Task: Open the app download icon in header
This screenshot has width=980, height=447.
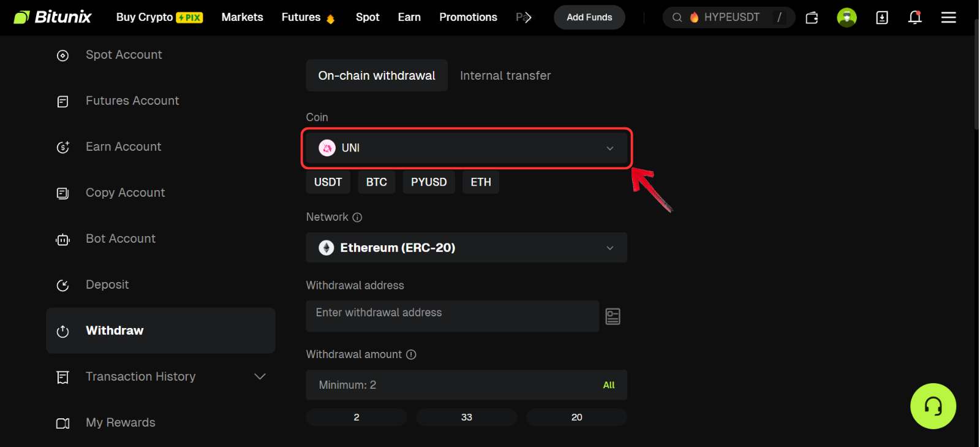Action: click(x=882, y=17)
